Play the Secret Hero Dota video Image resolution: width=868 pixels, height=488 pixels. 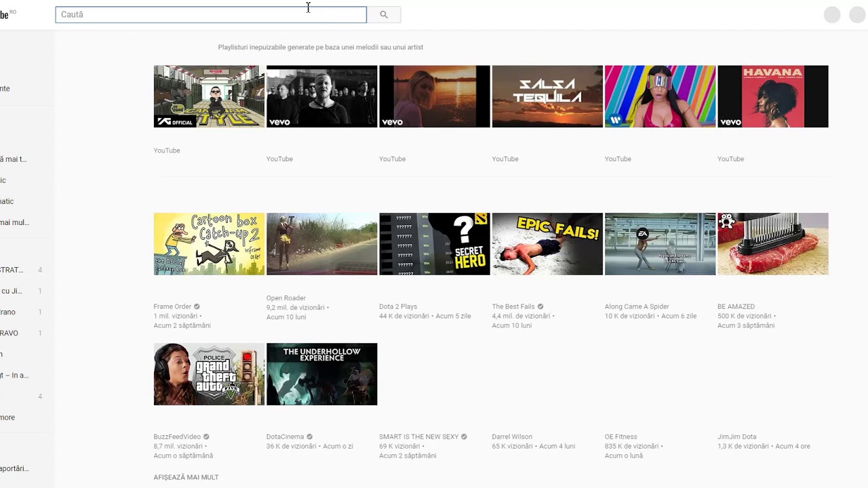434,244
